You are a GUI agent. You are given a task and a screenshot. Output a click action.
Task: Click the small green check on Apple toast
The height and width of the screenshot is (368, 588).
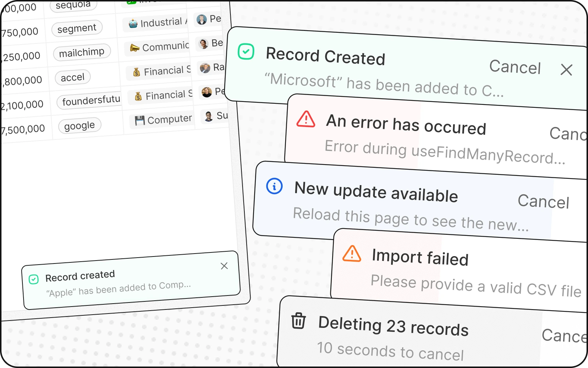coord(33,279)
